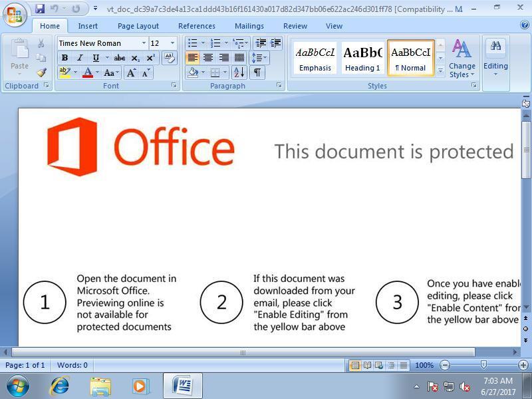
Task: Go to the View tab
Action: coord(334,26)
